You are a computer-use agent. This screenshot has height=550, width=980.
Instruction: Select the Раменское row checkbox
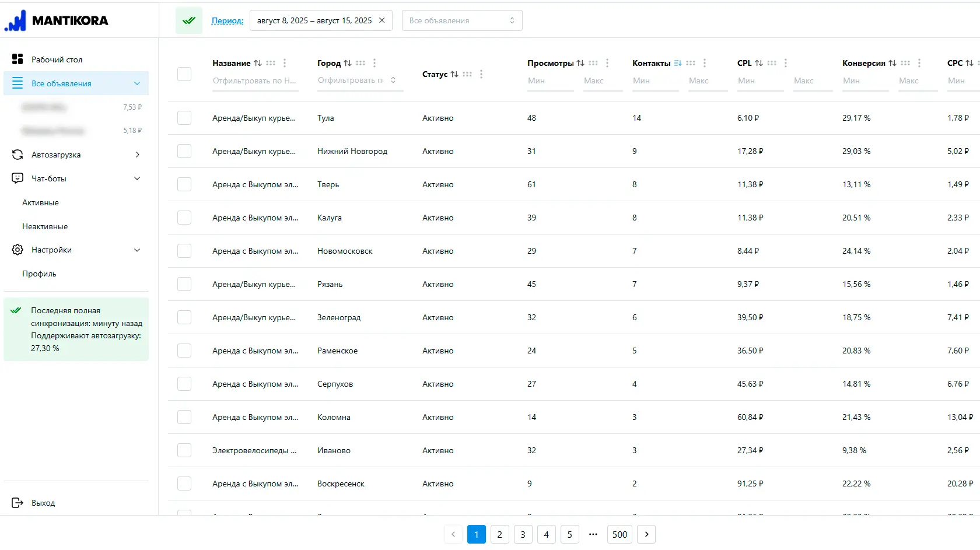click(x=184, y=351)
